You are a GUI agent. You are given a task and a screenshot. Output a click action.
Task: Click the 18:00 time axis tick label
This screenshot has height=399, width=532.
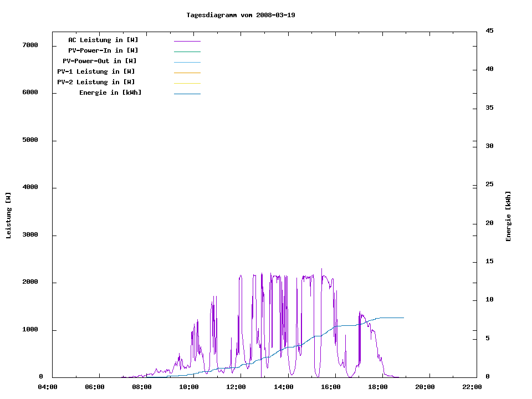pos(378,387)
